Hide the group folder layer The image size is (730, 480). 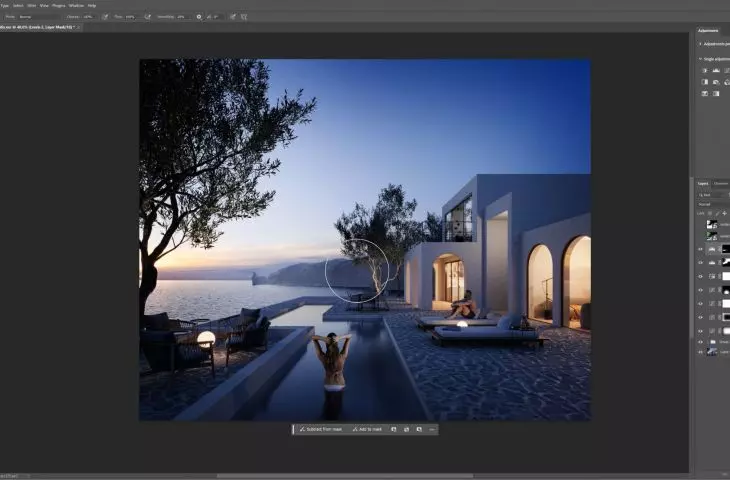pyautogui.click(x=700, y=342)
